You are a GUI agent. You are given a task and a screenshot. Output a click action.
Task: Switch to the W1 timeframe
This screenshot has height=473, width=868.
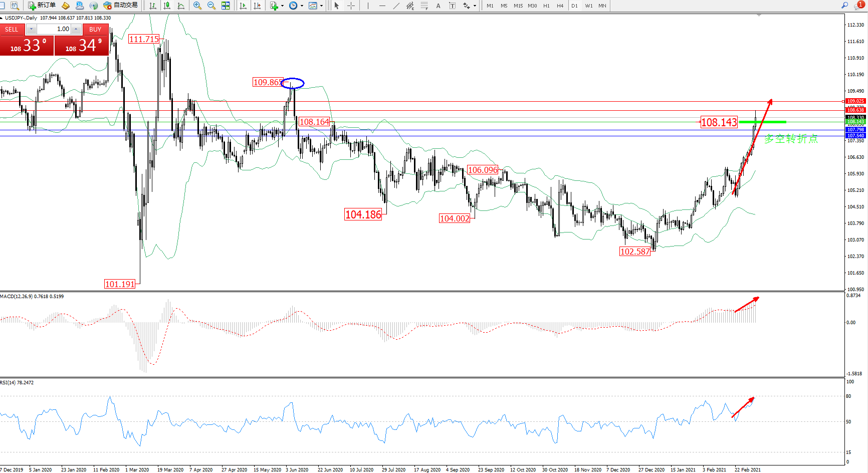click(x=588, y=6)
